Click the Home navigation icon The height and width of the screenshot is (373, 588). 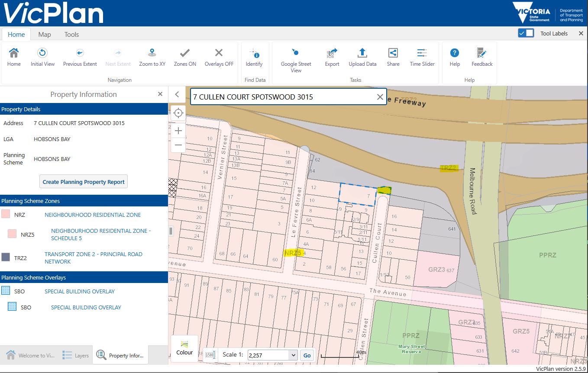click(14, 53)
